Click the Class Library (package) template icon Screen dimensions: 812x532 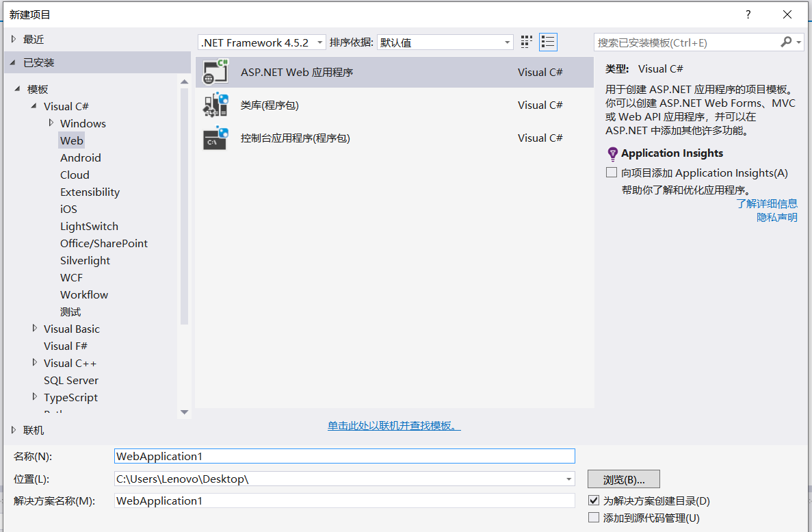(x=215, y=105)
